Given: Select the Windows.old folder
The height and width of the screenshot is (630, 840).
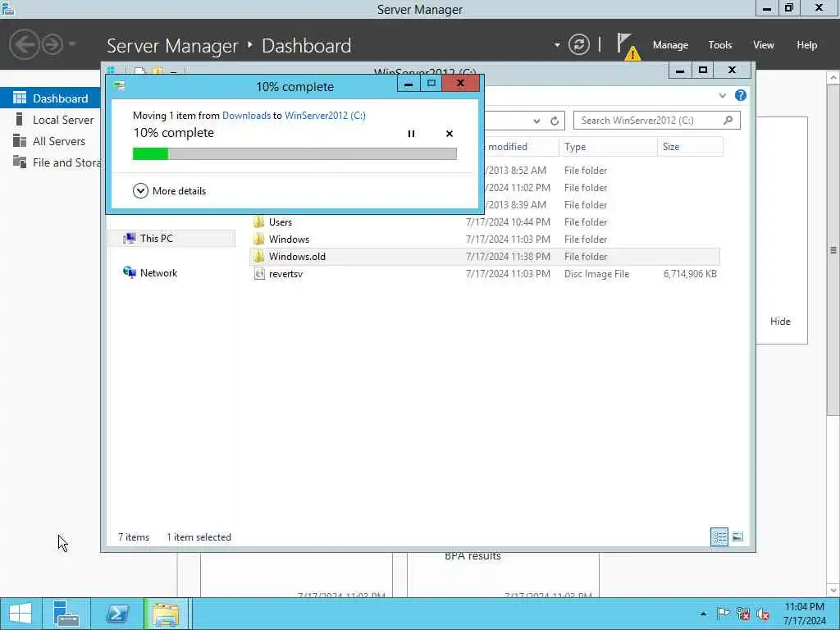Looking at the screenshot, I should point(485,256).
